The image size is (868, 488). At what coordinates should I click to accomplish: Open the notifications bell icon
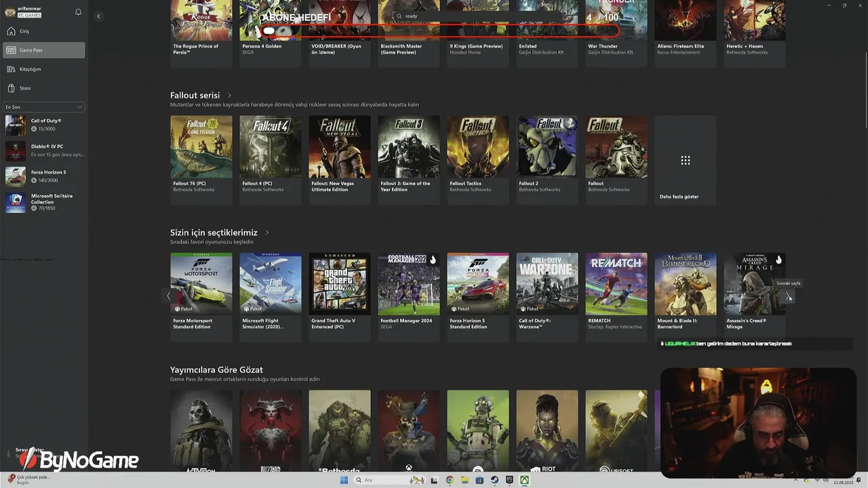tap(78, 12)
